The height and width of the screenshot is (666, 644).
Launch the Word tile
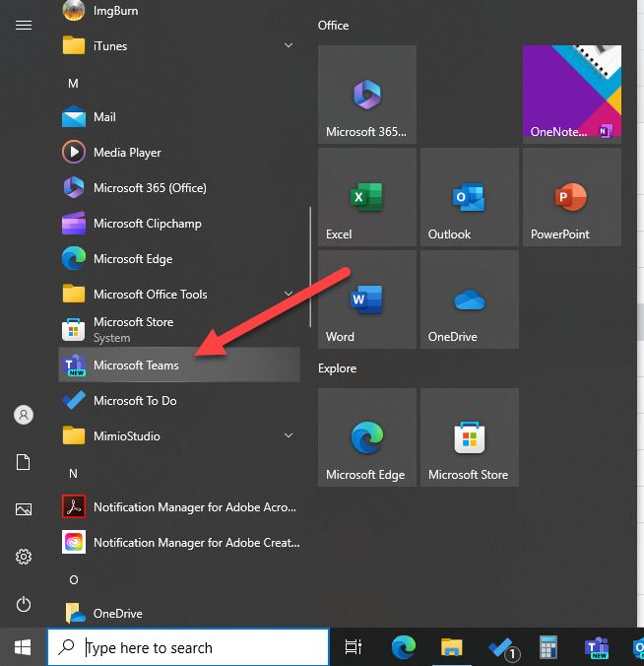366,300
